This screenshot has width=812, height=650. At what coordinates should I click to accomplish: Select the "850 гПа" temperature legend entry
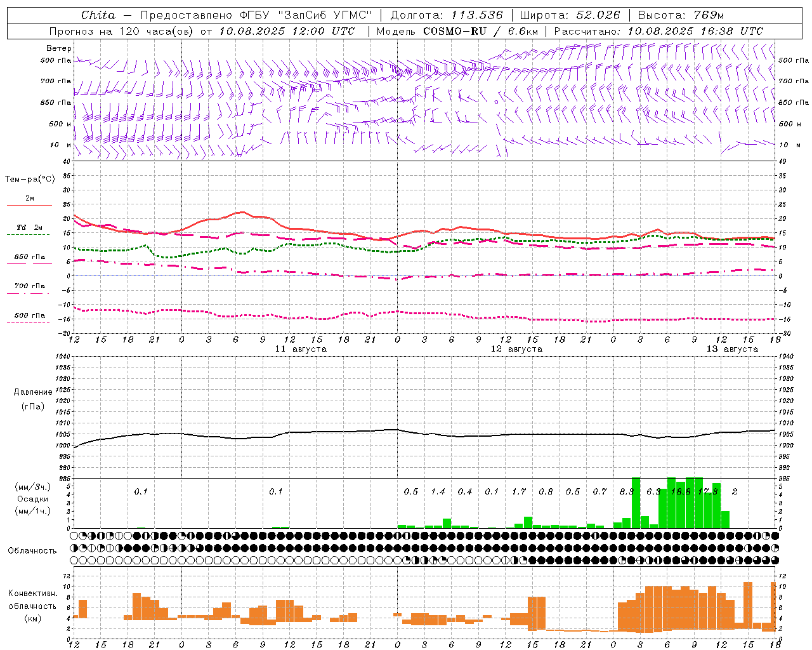point(30,257)
